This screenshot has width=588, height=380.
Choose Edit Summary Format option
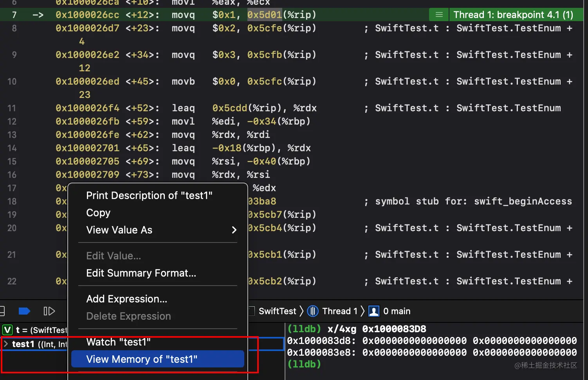pyautogui.click(x=141, y=273)
